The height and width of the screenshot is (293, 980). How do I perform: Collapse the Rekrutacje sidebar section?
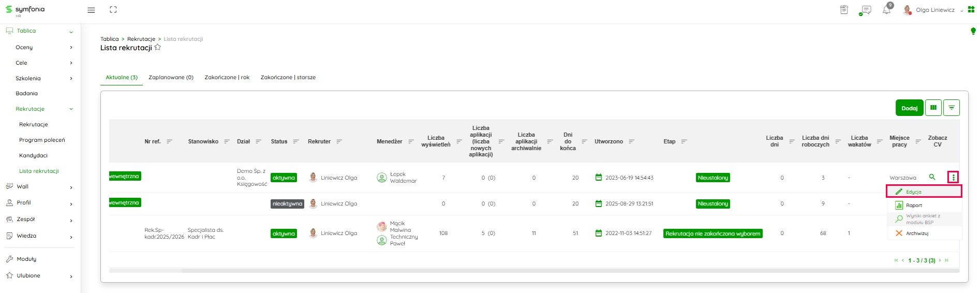point(71,109)
